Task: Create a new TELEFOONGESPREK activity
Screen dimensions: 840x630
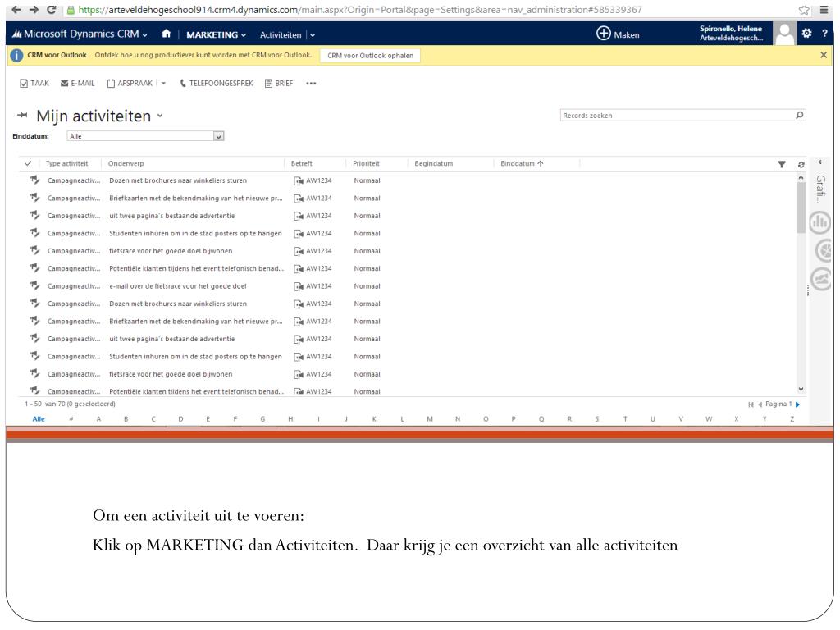Action: click(x=216, y=83)
